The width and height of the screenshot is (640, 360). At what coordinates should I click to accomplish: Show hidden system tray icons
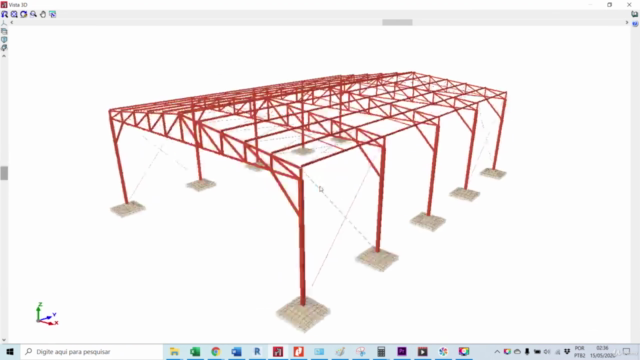497,351
